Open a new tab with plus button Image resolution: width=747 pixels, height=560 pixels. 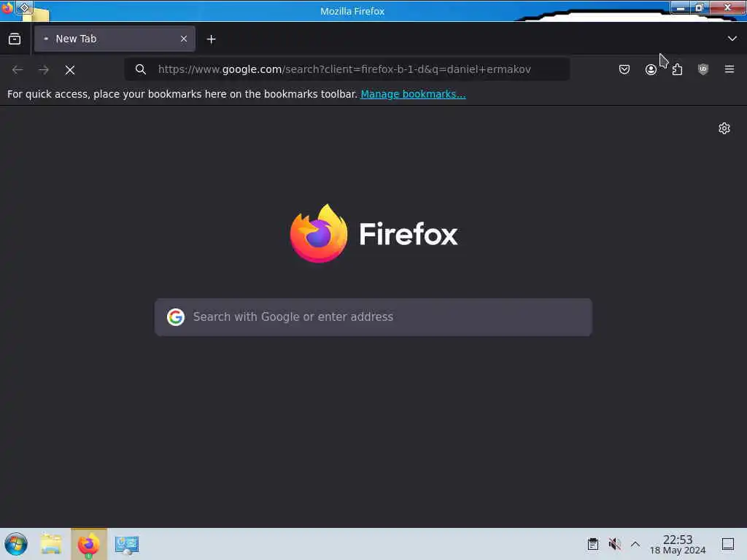coord(211,39)
